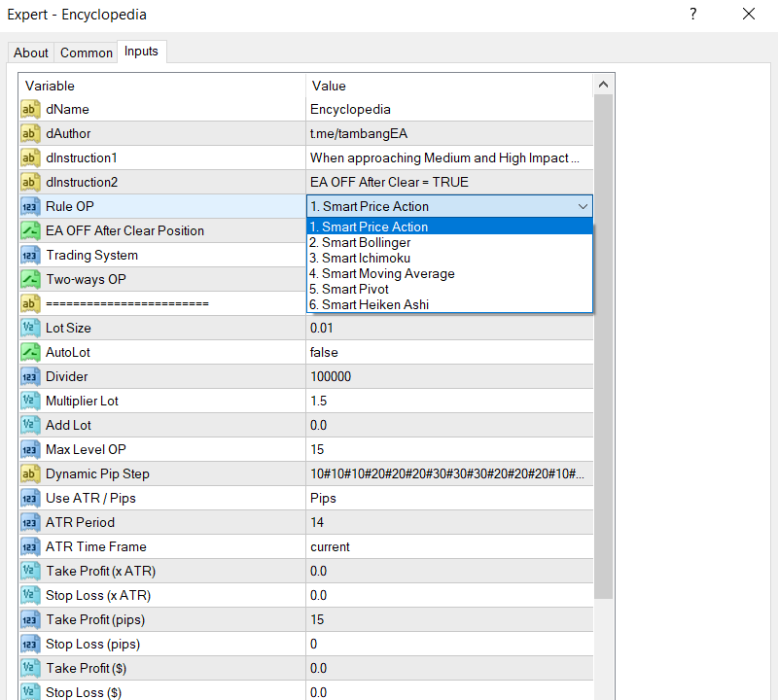Click the integer icon beside Max Level OP

pyautogui.click(x=30, y=449)
